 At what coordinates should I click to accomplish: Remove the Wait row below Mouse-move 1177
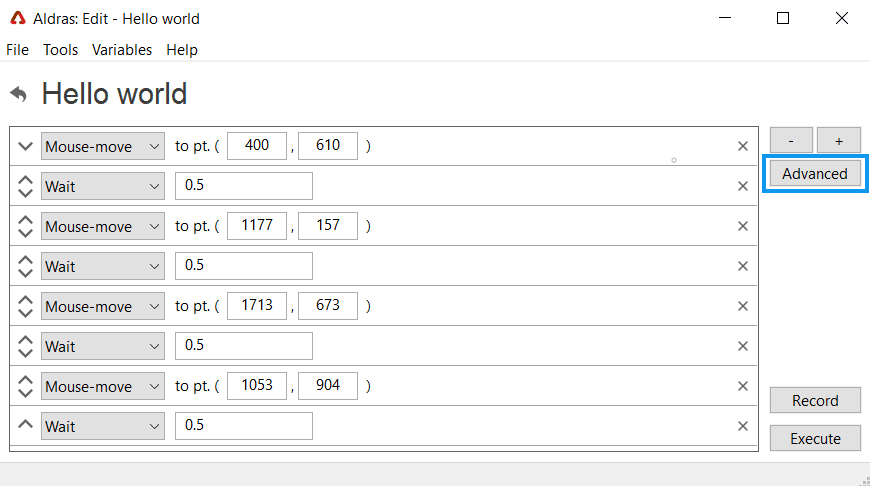pos(742,266)
